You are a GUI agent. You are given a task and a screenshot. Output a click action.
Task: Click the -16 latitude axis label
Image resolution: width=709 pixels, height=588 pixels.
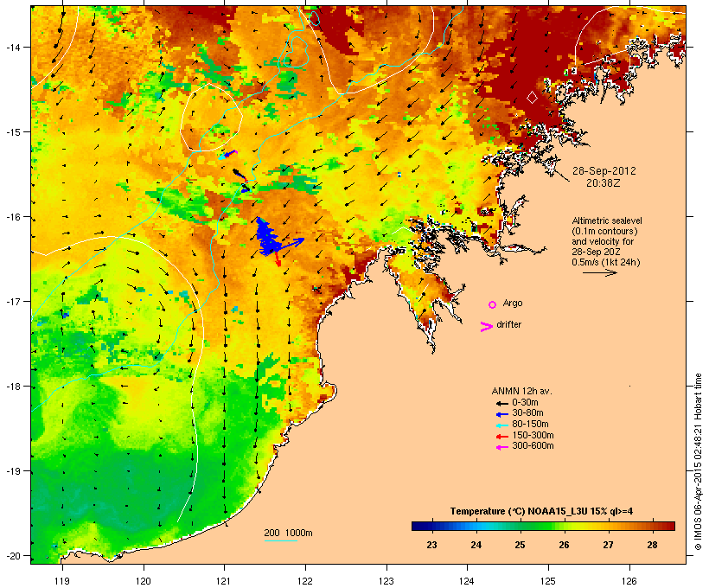tap(12, 217)
